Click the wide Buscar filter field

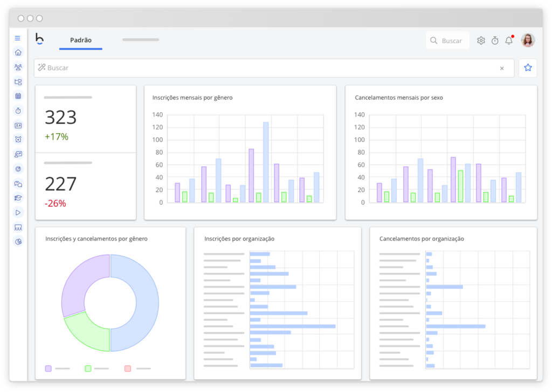pyautogui.click(x=274, y=68)
